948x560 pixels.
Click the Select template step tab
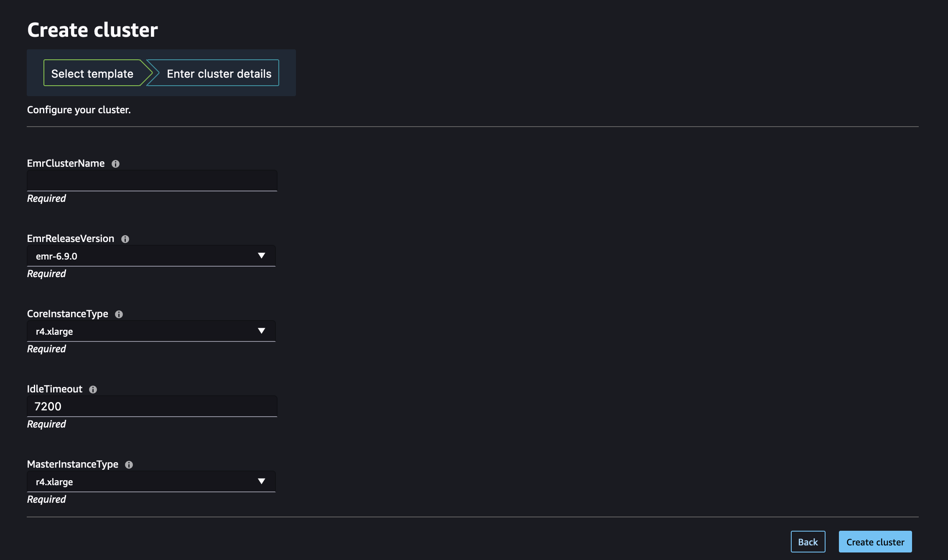92,73
